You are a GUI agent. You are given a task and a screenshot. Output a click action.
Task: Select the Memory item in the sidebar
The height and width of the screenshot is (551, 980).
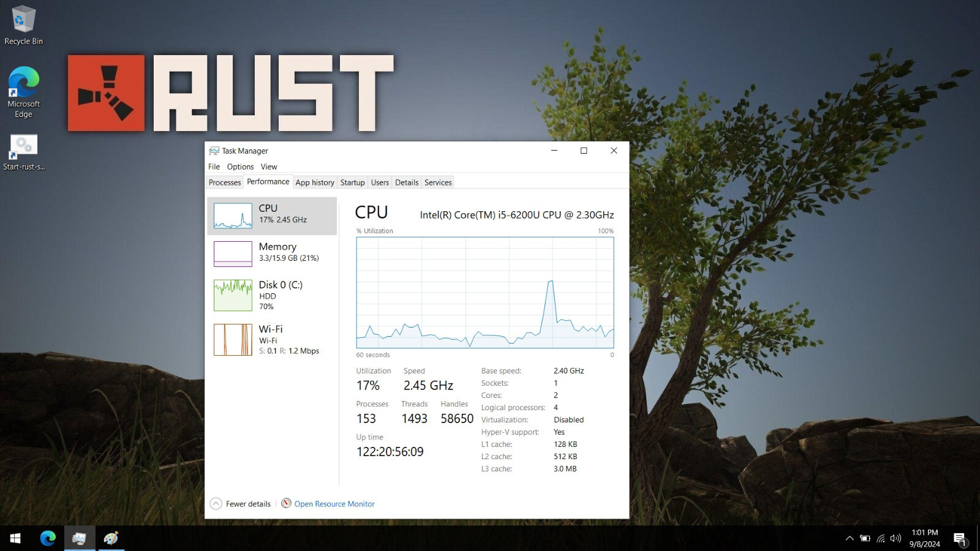click(272, 254)
